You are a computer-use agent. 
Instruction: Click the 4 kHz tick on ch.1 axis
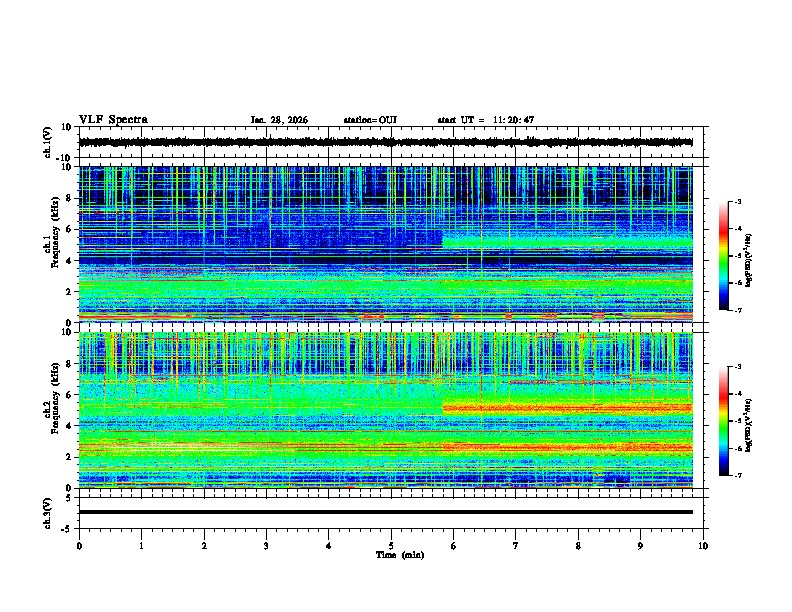[x=69, y=261]
